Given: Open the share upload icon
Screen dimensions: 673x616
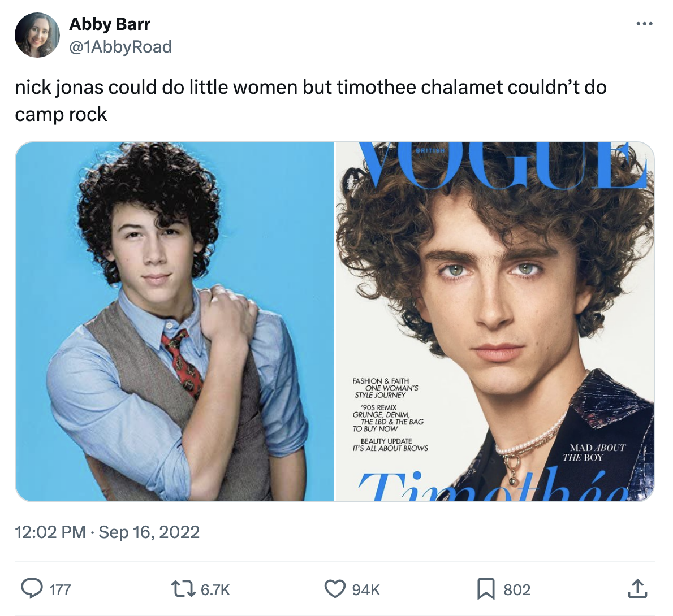Looking at the screenshot, I should coord(637,589).
